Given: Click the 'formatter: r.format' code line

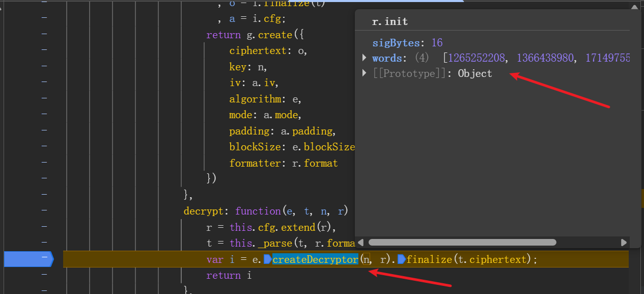Looking at the screenshot, I should pos(283,163).
